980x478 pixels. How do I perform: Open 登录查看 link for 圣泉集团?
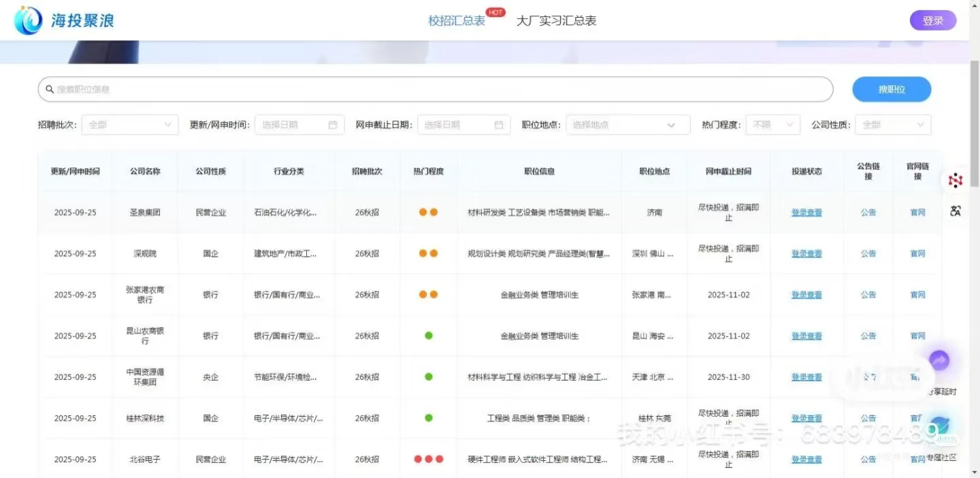pyautogui.click(x=806, y=212)
